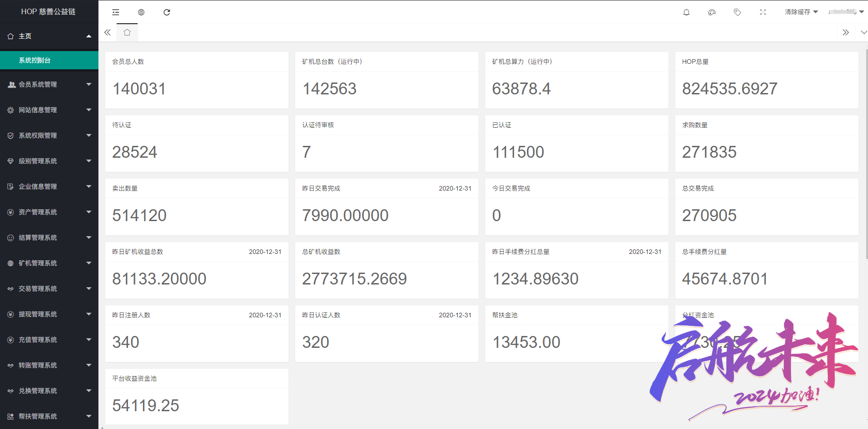Click the 结算管理系统 smiley icon

click(10, 238)
